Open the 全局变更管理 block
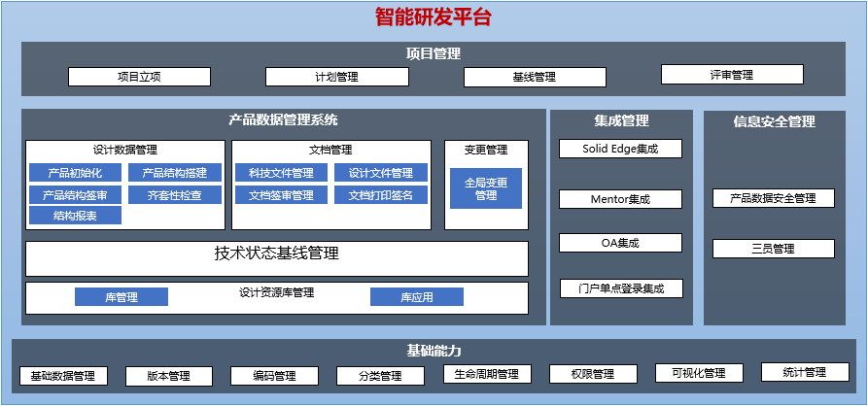This screenshot has width=868, height=406. tap(486, 188)
